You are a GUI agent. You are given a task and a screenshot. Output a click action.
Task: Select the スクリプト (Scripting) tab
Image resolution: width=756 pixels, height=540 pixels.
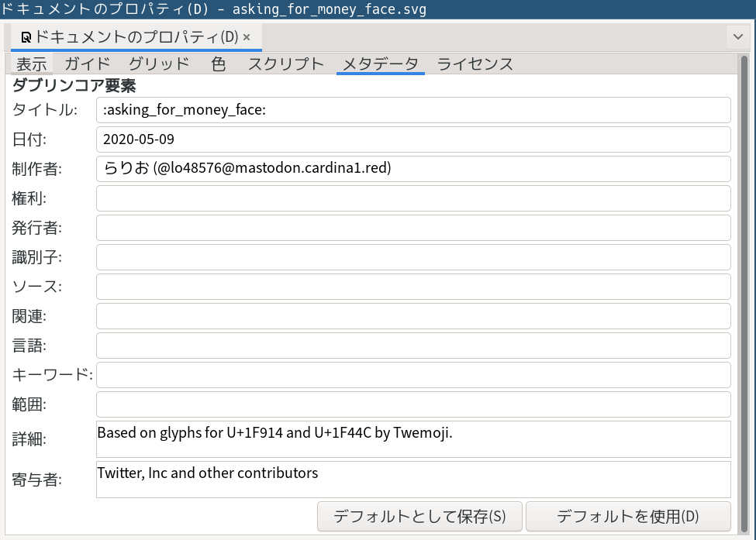click(x=285, y=64)
